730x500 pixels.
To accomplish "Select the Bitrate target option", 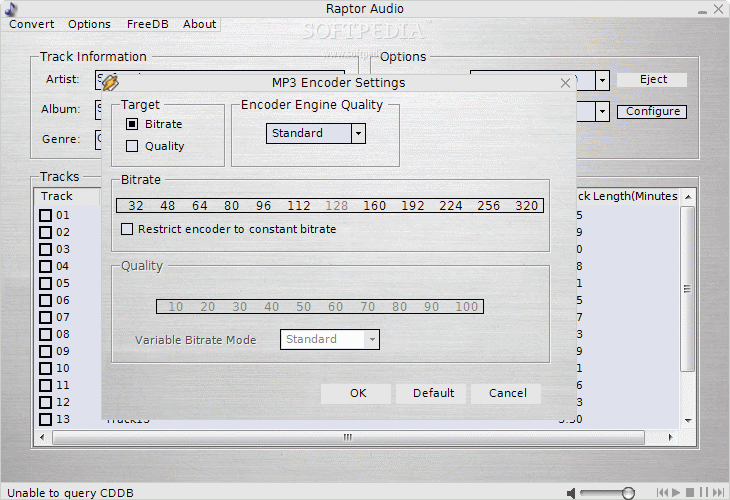I will (132, 124).
